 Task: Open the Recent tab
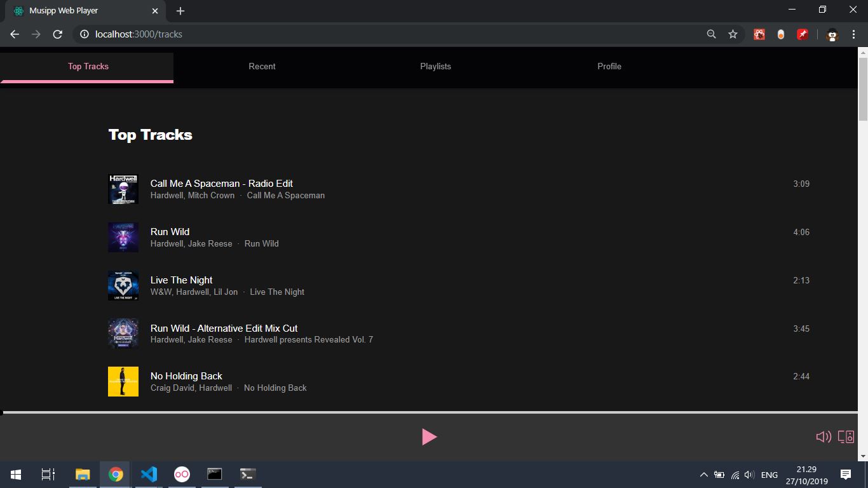pos(262,66)
